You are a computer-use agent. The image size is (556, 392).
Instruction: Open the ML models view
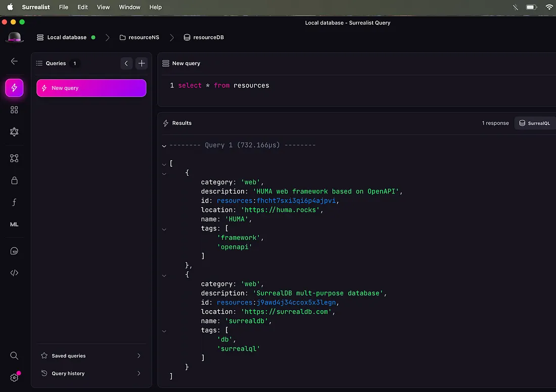coord(14,224)
